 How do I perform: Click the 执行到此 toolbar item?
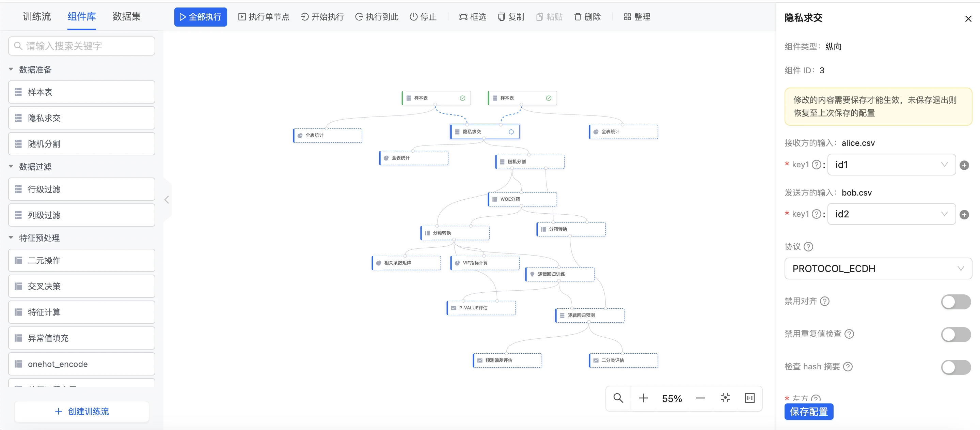tap(377, 17)
